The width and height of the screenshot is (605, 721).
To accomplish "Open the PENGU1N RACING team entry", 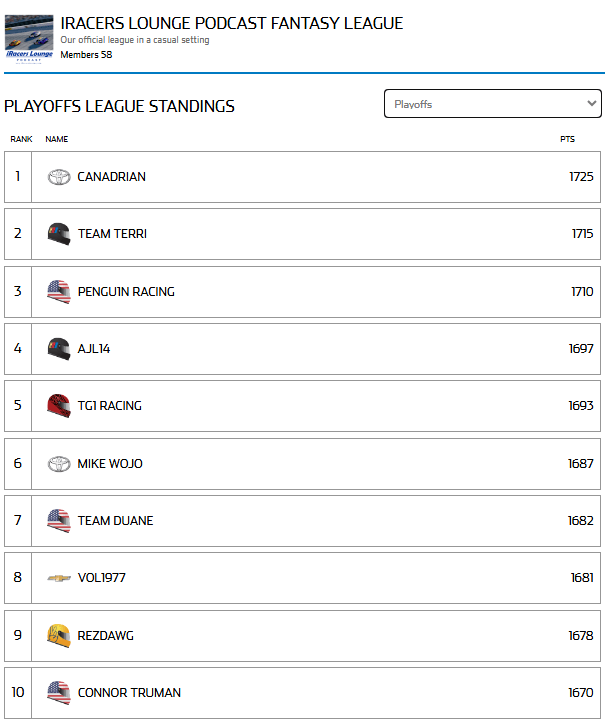I will point(126,292).
